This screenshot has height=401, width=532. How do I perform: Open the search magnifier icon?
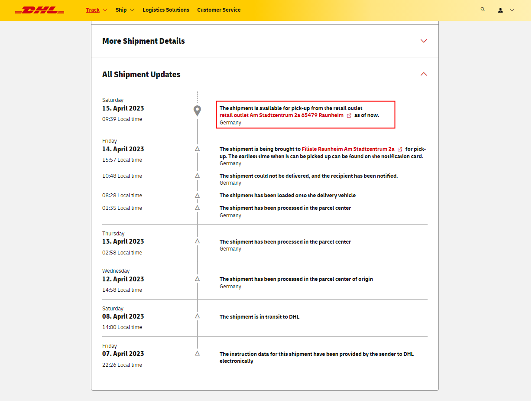tap(483, 9)
